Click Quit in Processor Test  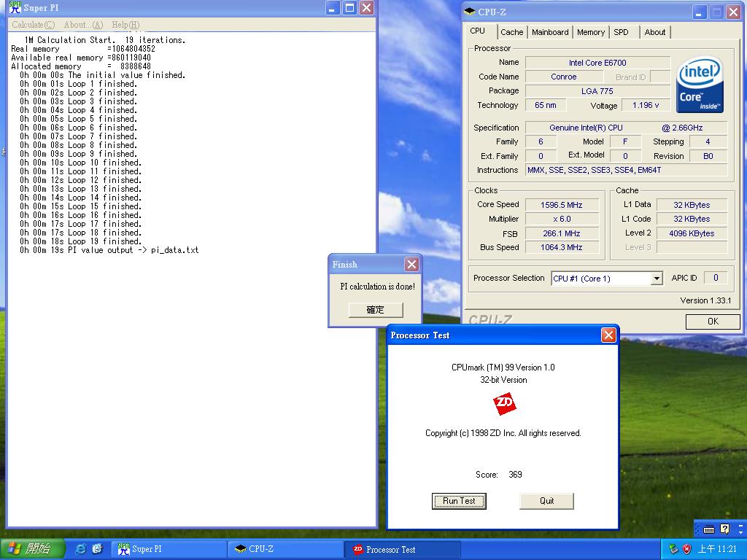click(546, 501)
